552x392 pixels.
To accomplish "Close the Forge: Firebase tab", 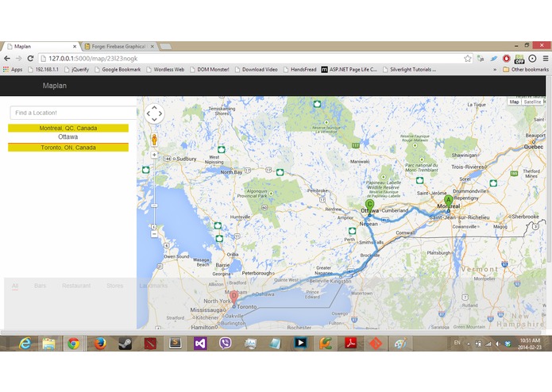I will (152, 46).
